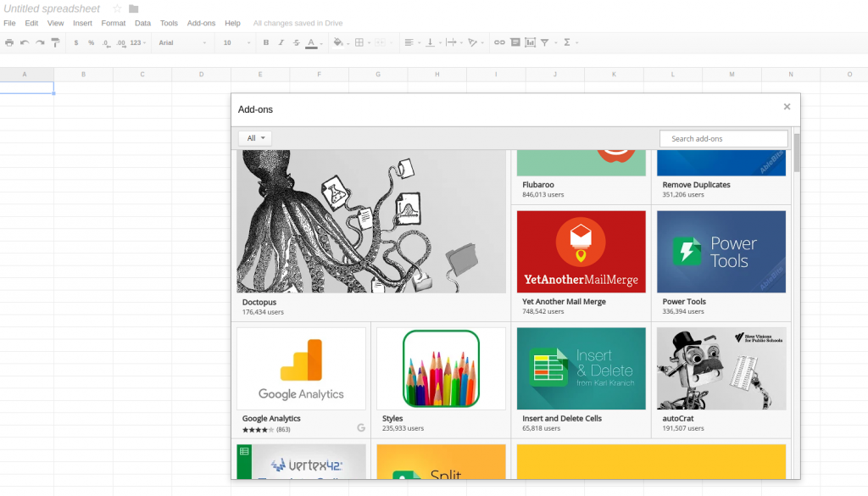Open the Doctopus add-on title link
The image size is (868, 496).
pyautogui.click(x=259, y=302)
